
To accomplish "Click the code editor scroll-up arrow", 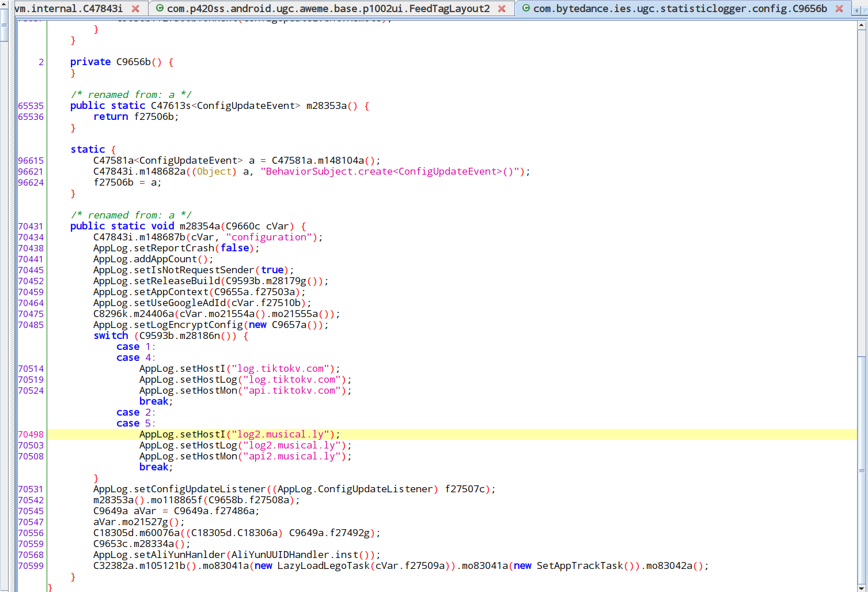I will click(x=862, y=25).
